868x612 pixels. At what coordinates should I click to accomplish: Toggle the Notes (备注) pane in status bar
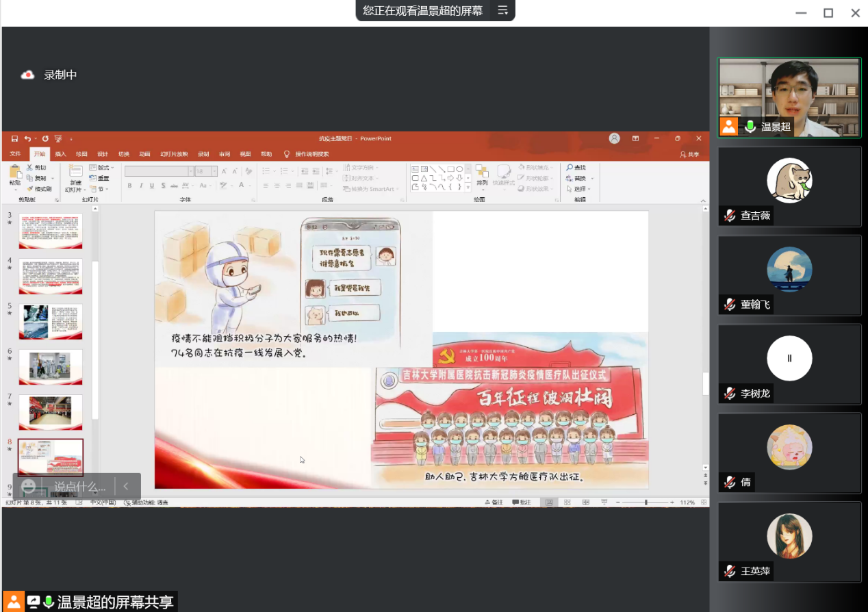(494, 502)
